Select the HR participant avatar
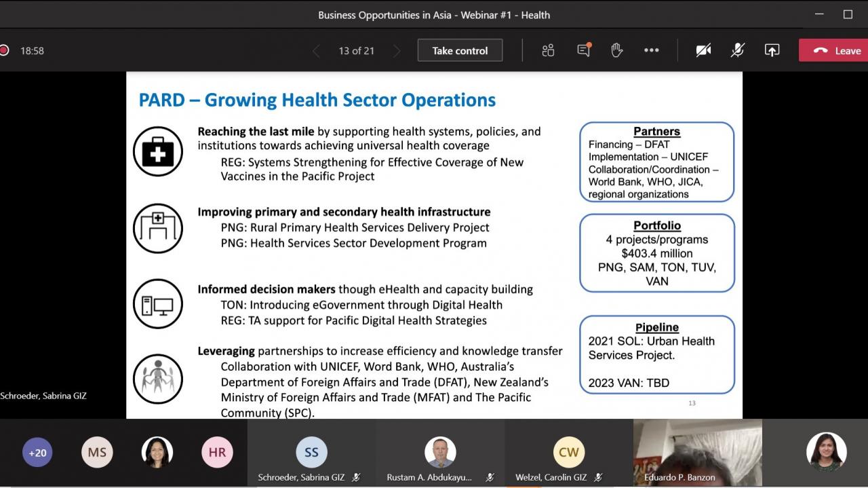 [x=217, y=452]
